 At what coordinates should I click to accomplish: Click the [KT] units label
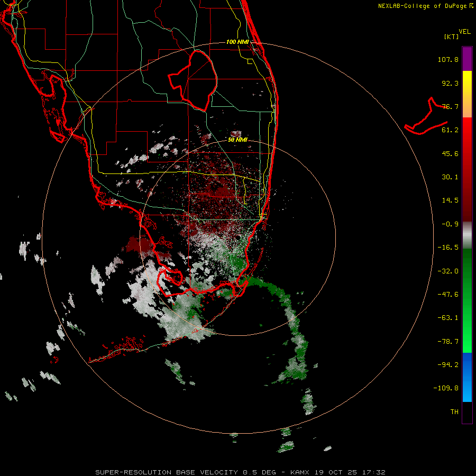452,36
